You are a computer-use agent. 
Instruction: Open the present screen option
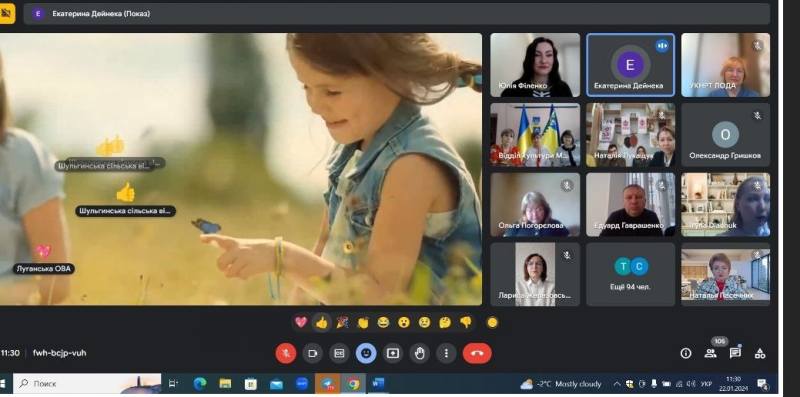point(392,353)
